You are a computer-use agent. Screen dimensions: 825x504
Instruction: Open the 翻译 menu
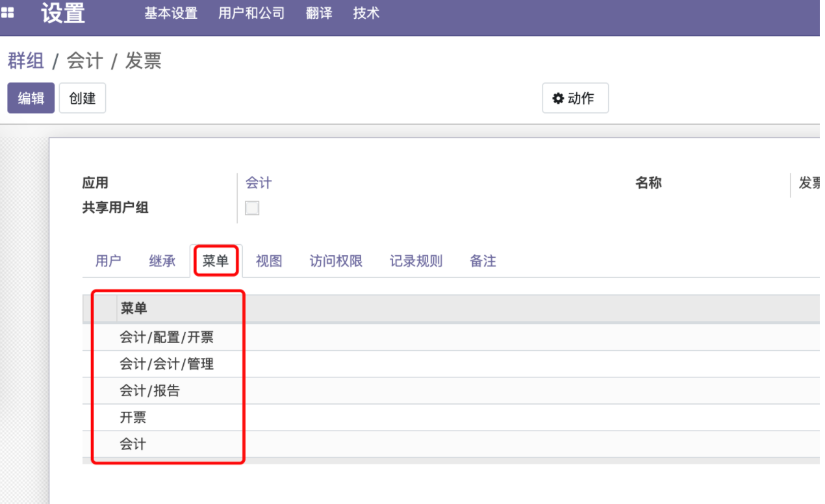pyautogui.click(x=319, y=13)
